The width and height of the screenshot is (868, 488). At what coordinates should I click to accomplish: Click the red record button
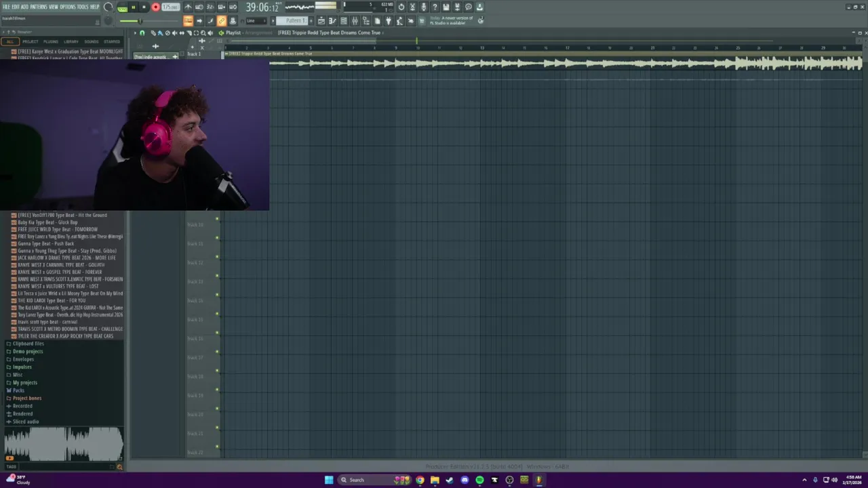pos(155,7)
